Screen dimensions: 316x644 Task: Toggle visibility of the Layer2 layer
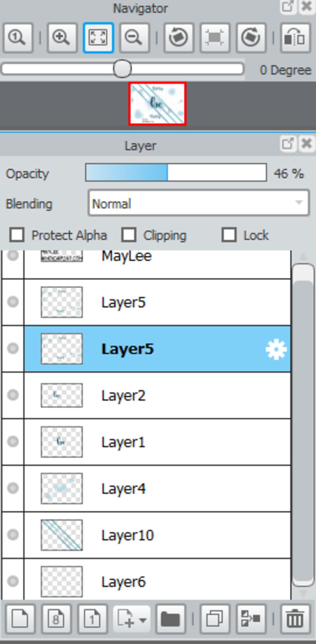[13, 395]
